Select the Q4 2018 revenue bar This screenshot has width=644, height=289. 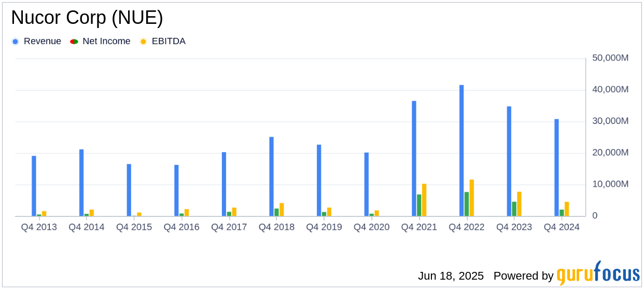(x=271, y=176)
